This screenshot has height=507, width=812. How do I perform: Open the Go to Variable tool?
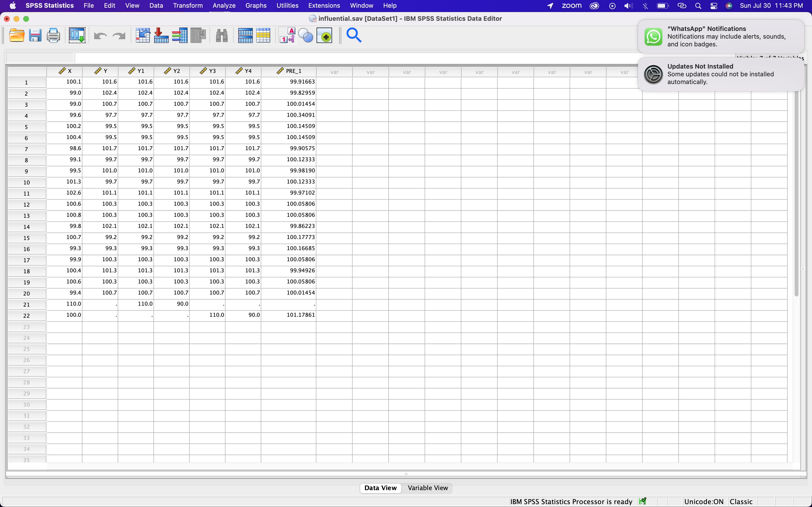[161, 35]
